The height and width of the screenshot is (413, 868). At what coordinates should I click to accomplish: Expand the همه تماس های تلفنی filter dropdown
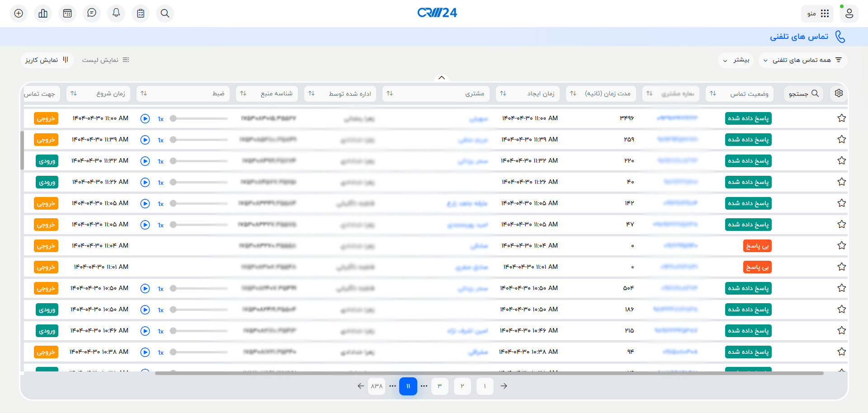coord(802,60)
